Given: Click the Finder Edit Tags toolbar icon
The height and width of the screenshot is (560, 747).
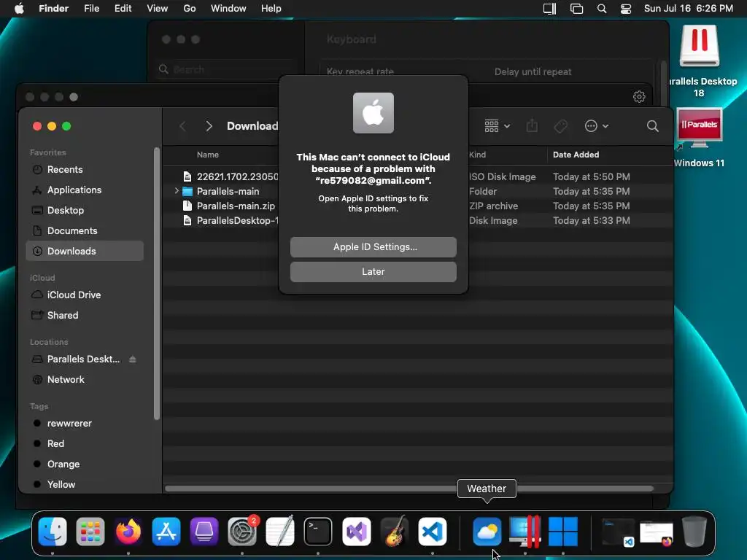Looking at the screenshot, I should [561, 126].
